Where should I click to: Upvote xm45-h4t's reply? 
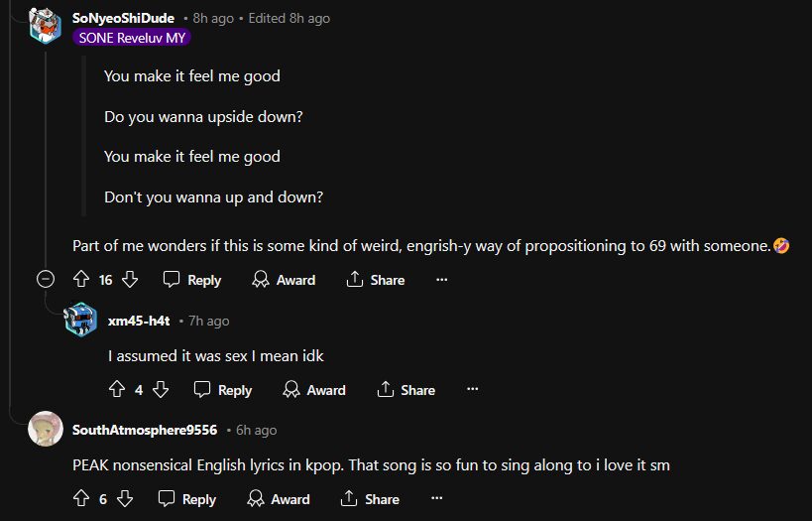(116, 390)
